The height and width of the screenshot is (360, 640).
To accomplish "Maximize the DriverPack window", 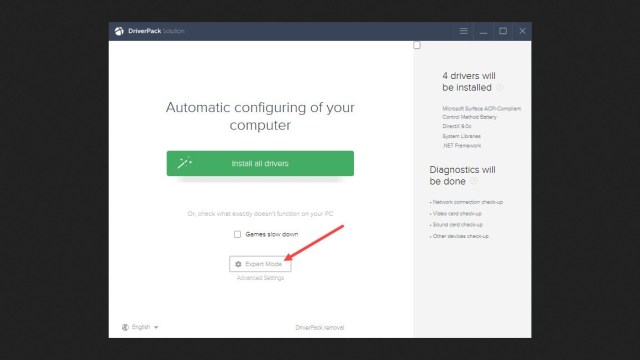I will 503,31.
